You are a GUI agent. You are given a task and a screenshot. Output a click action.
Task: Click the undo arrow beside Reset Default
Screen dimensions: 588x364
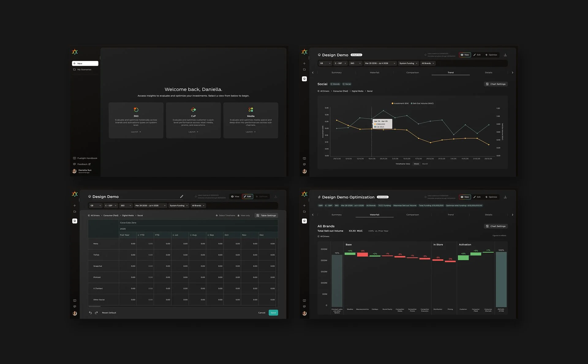[90, 313]
